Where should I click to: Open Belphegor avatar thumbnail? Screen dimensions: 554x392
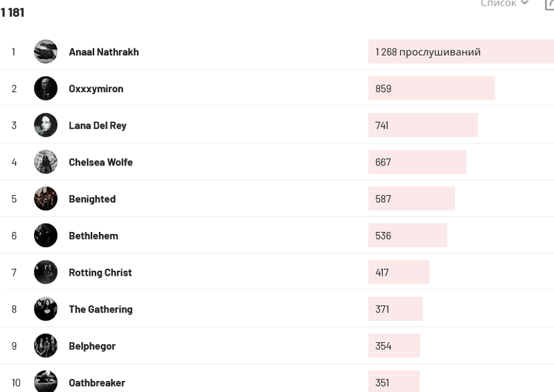tap(46, 346)
